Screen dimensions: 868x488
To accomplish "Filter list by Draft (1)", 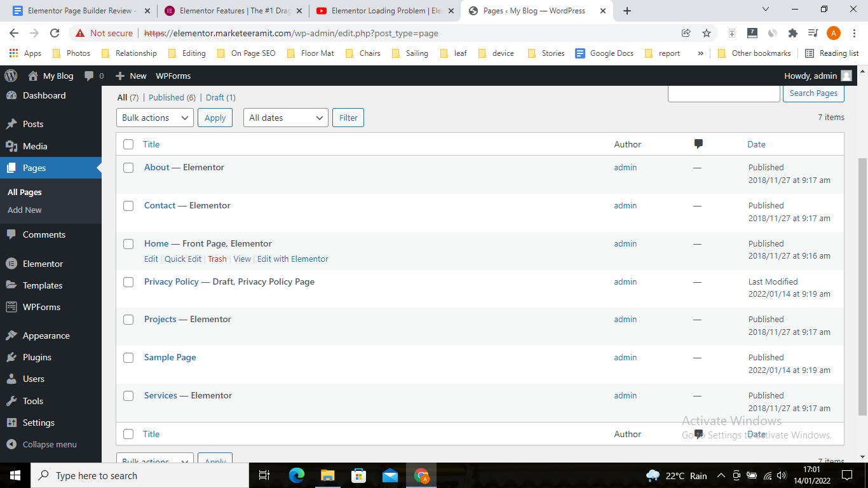I will (x=220, y=97).
